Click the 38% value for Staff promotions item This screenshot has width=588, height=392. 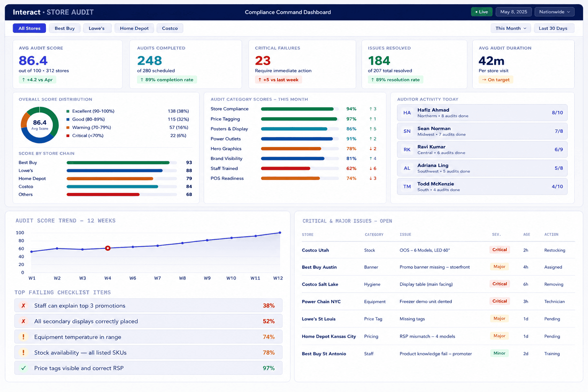pyautogui.click(x=269, y=305)
